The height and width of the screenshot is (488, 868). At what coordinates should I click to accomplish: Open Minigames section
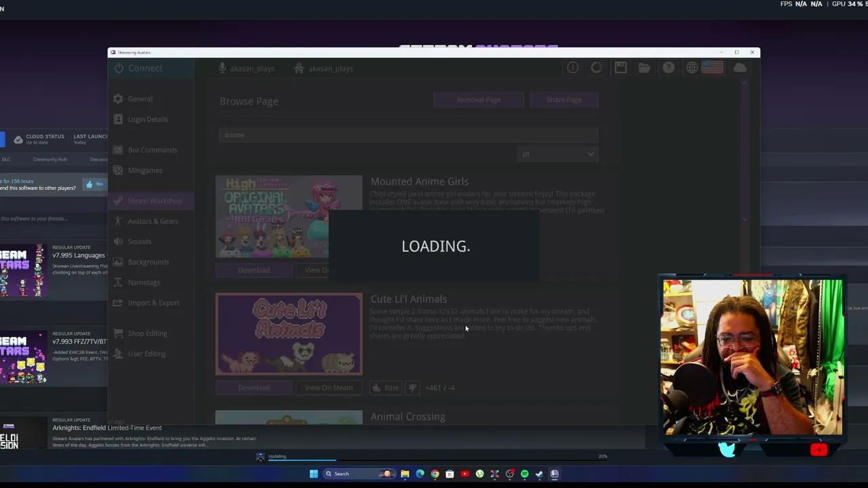click(x=145, y=170)
